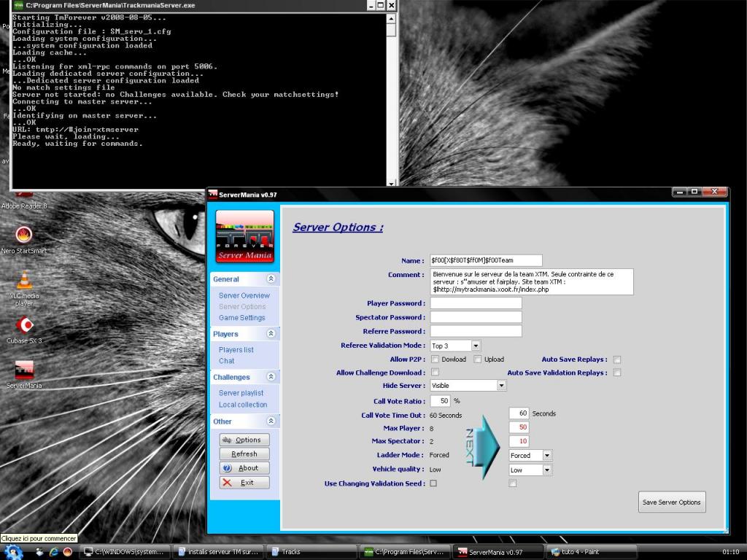Click the Referre Password field
Viewport: 747px width, 560px height.
tap(476, 331)
